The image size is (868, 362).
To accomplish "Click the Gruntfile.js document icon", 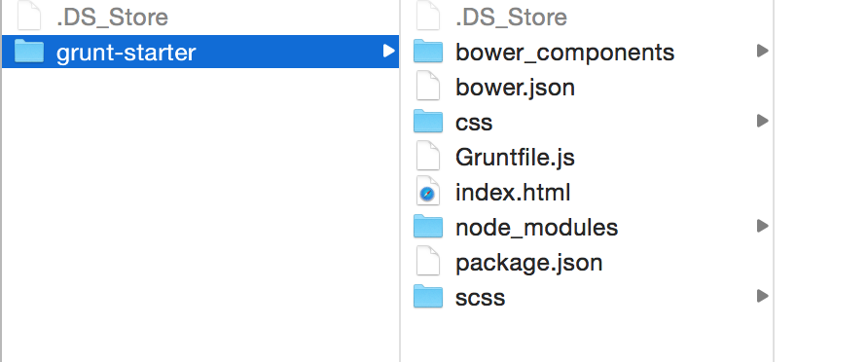I will click(x=428, y=157).
